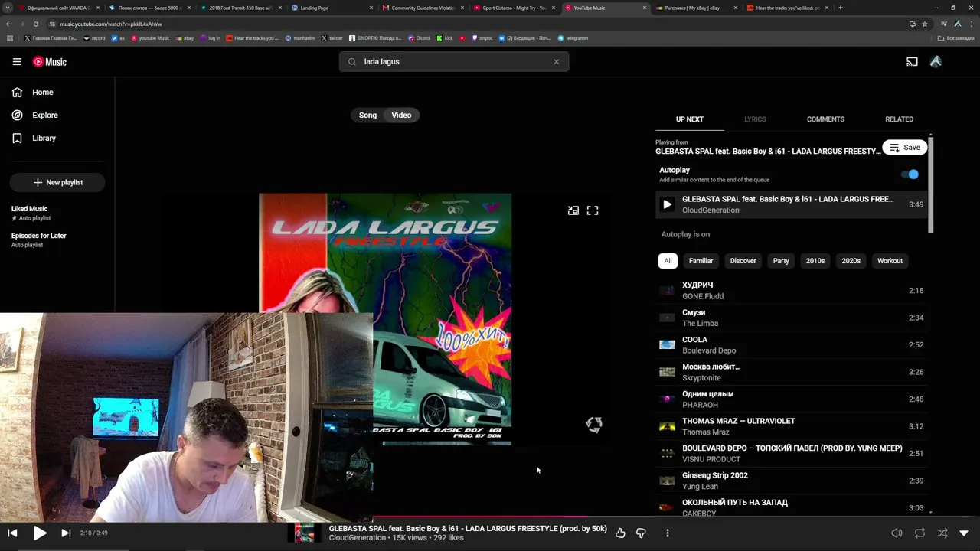
Task: Click the volume speaker icon
Action: click(x=897, y=533)
